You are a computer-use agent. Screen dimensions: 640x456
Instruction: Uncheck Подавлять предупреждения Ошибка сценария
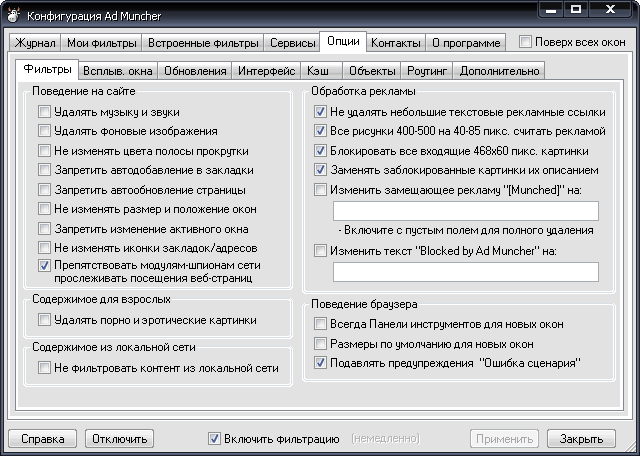point(320,363)
